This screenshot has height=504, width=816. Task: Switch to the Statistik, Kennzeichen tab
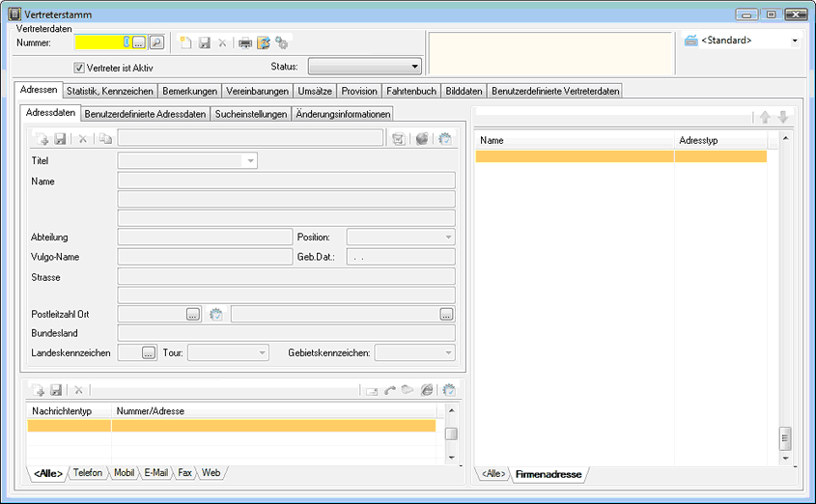point(110,91)
